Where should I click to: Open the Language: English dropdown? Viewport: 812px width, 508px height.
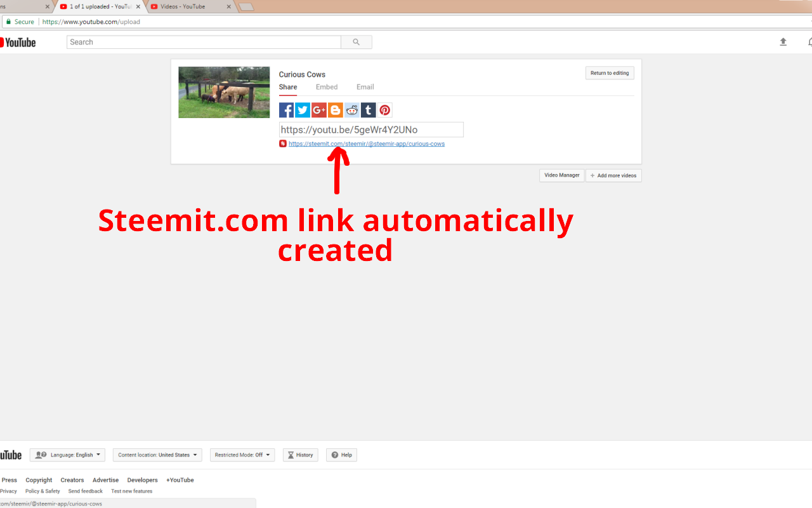click(67, 455)
